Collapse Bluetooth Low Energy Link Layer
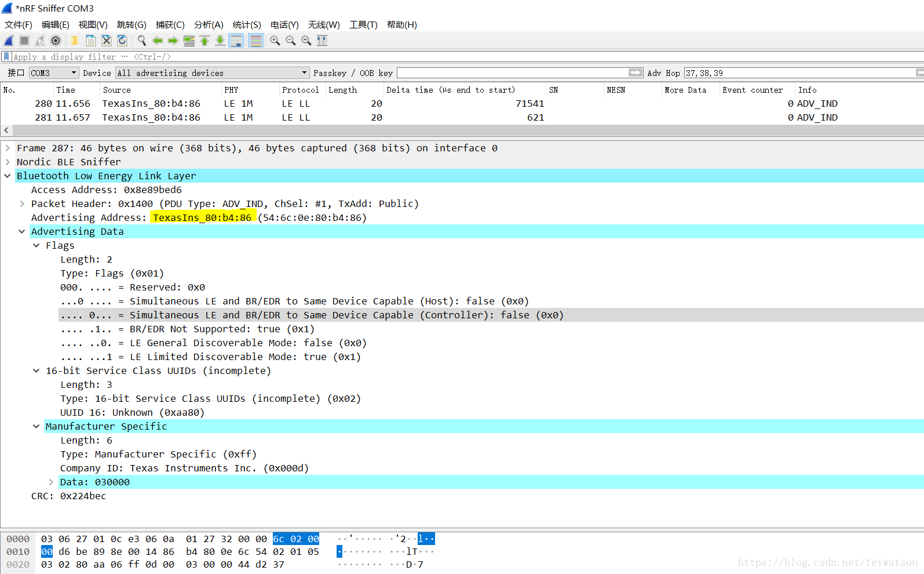The image size is (924, 574). [x=8, y=176]
